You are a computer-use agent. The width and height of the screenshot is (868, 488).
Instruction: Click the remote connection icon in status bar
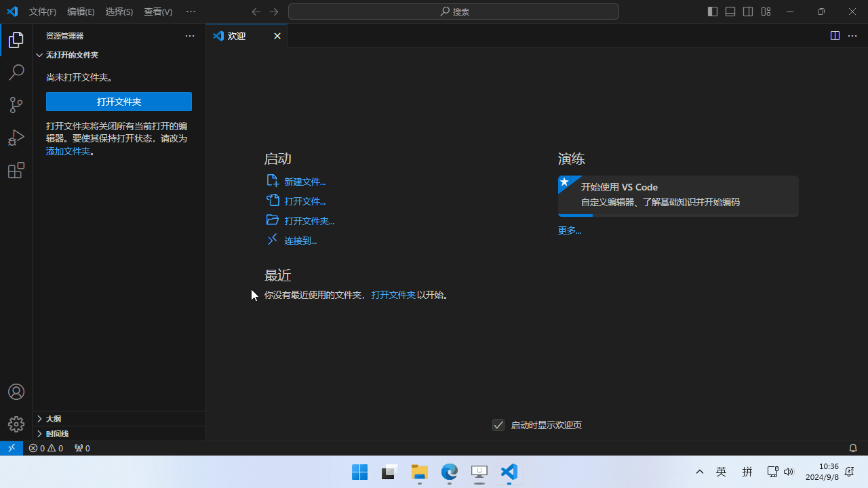coord(11,448)
